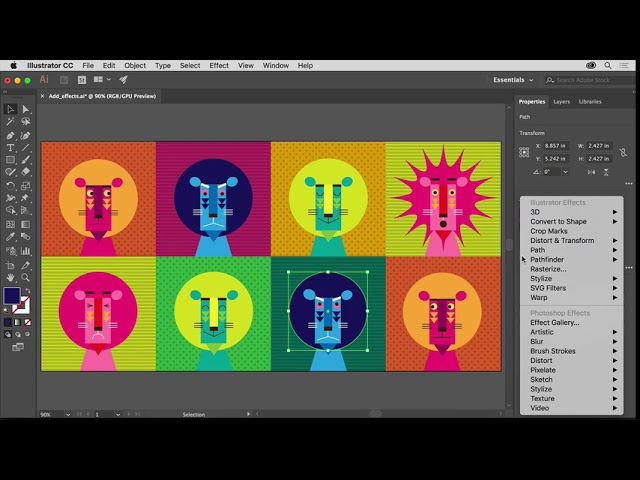Viewport: 640px width, 480px height.
Task: Click the Flip Vertical icon in Transform
Action: 605,172
